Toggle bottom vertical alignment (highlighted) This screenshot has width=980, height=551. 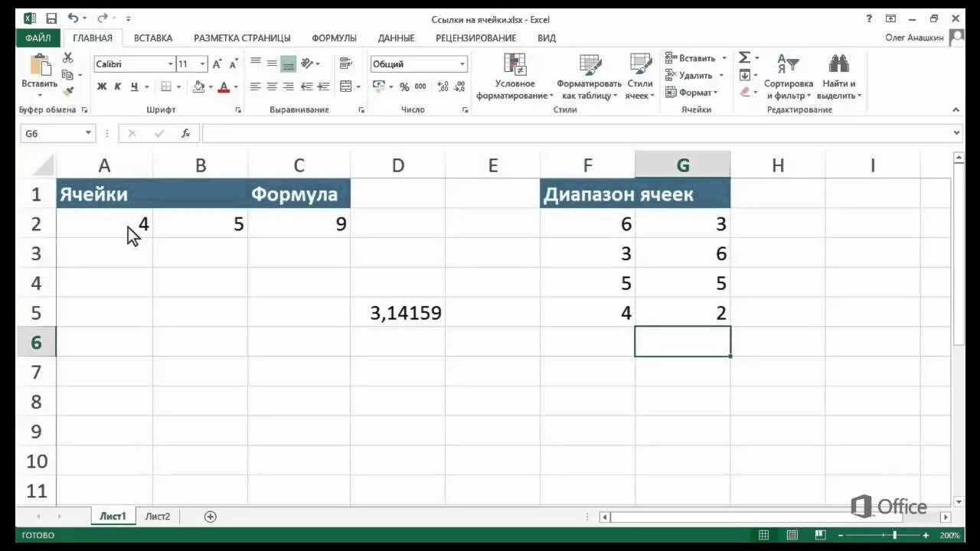288,64
